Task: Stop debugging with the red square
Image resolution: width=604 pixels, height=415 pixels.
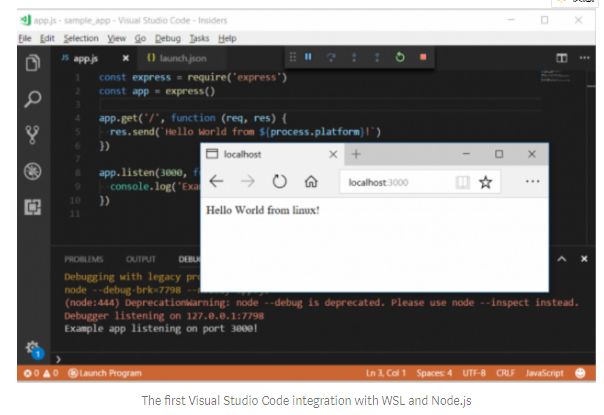Action: [x=423, y=58]
